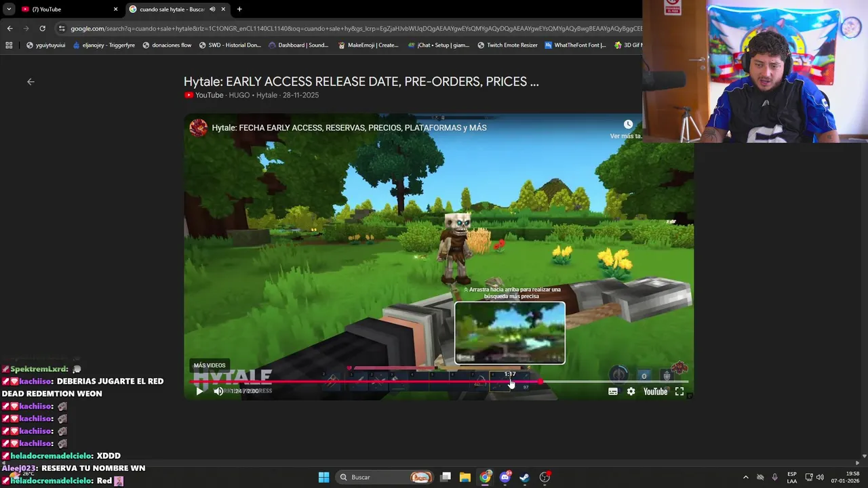Image resolution: width=868 pixels, height=488 pixels.
Task: Click the microphone tray icon
Action: click(775, 477)
